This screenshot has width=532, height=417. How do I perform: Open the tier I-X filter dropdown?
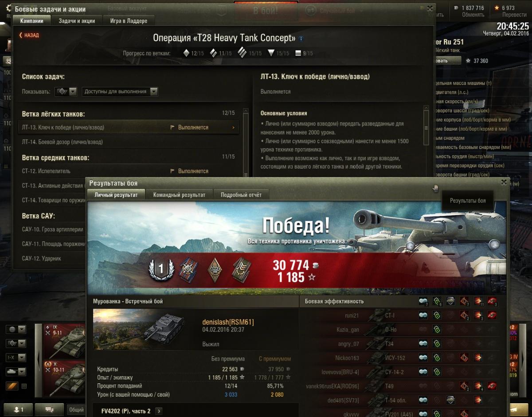[x=16, y=358]
